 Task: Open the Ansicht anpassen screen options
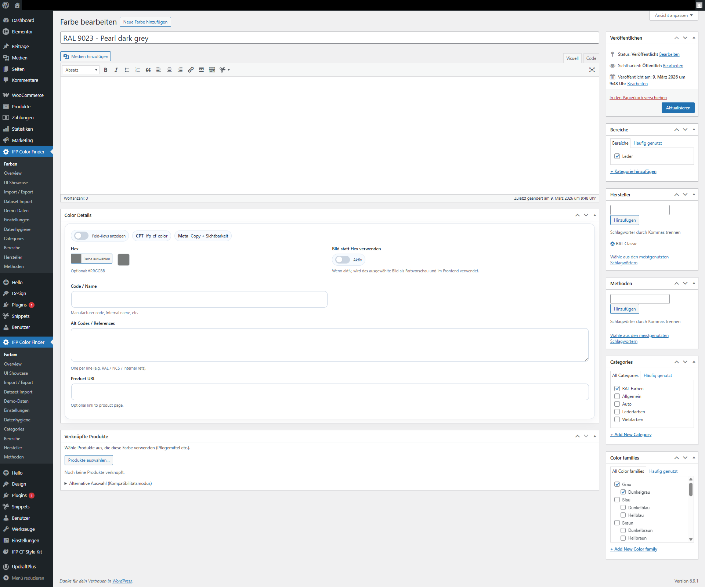click(673, 15)
